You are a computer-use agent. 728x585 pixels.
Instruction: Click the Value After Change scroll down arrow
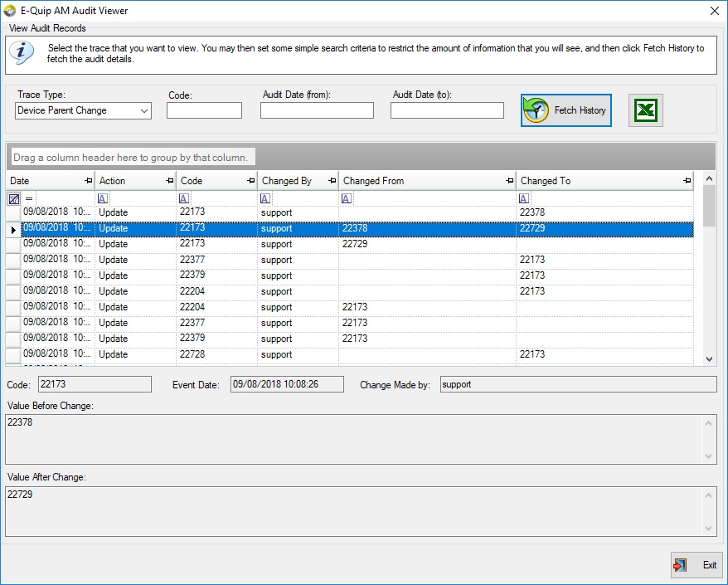[x=708, y=528]
